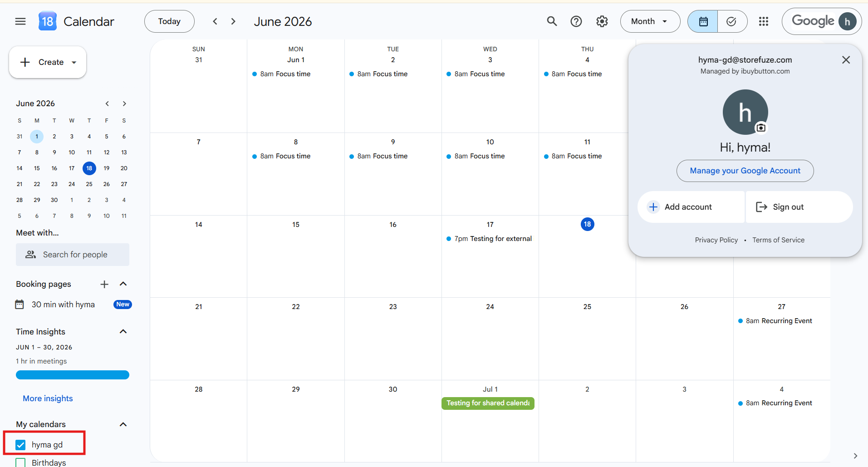Toggle the hyma gd calendar checkbox

tap(20, 445)
